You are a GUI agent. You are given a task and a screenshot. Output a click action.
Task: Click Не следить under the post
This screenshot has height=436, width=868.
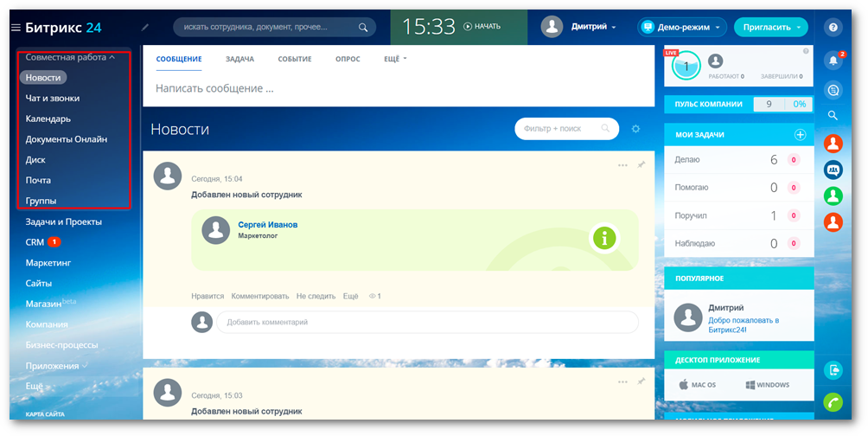[x=316, y=297]
